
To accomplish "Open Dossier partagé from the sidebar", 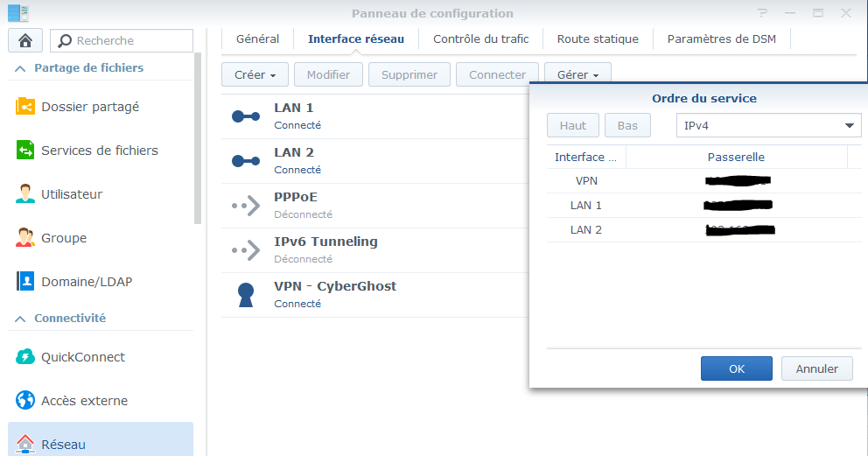I will pos(89,107).
